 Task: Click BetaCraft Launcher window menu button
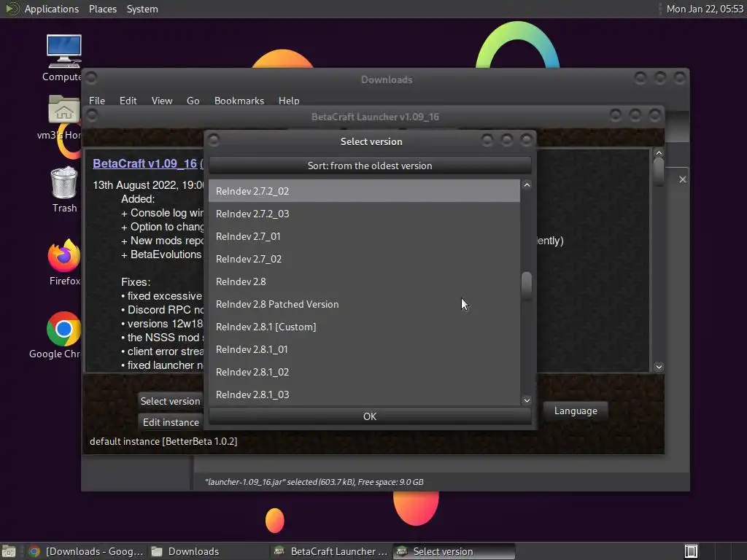tap(93, 115)
